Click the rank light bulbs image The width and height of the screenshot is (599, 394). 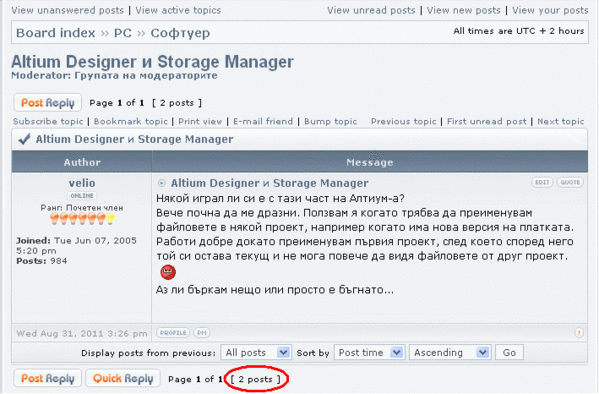82,219
